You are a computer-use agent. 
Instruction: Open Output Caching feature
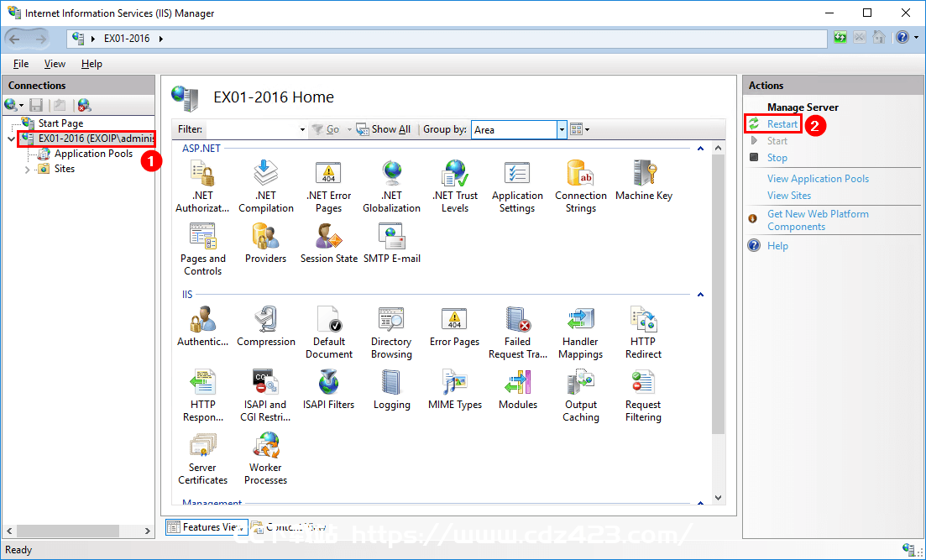click(580, 395)
